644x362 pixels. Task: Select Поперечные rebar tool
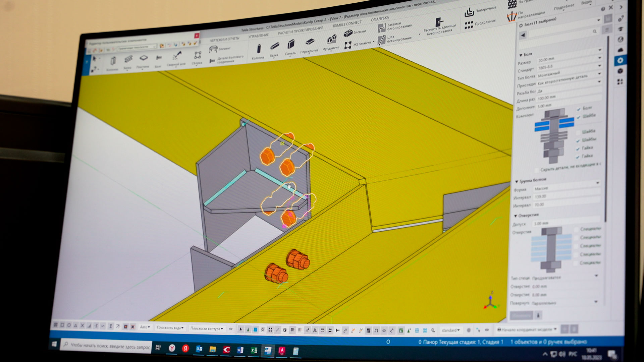480,11
